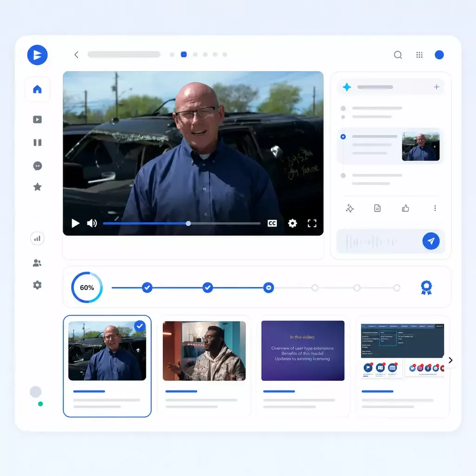Click the plus icon in assistant panel

pyautogui.click(x=436, y=87)
